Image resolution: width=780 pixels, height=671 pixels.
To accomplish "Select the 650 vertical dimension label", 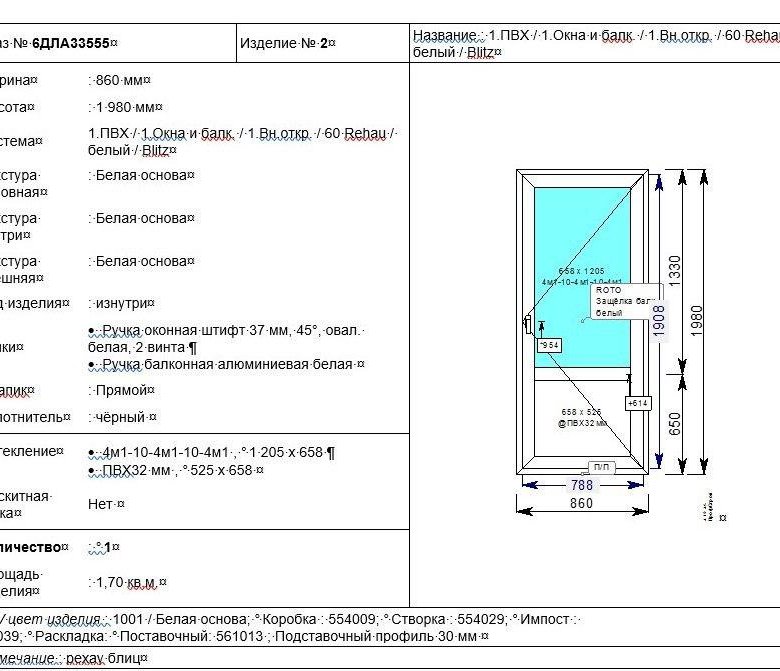I will click(675, 425).
